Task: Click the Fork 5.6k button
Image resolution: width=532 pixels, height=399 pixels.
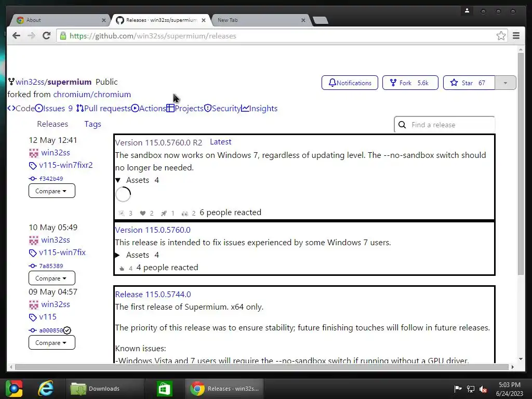Action: 410,83
